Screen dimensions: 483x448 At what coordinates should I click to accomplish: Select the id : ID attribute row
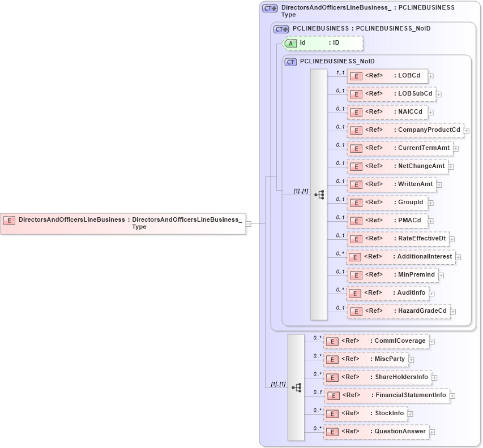pyautogui.click(x=323, y=43)
